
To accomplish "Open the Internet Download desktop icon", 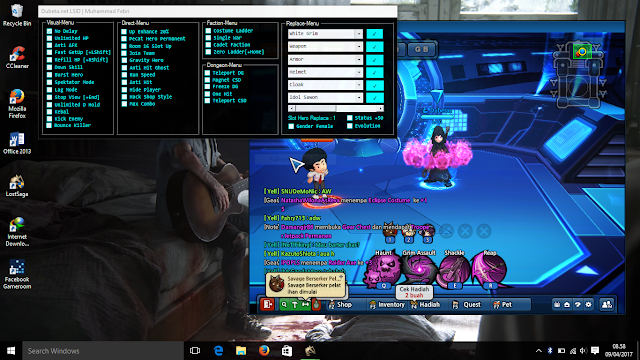I will point(17,232).
